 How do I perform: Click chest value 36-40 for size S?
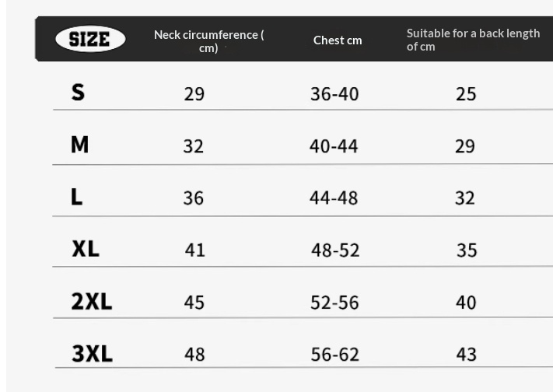point(334,94)
